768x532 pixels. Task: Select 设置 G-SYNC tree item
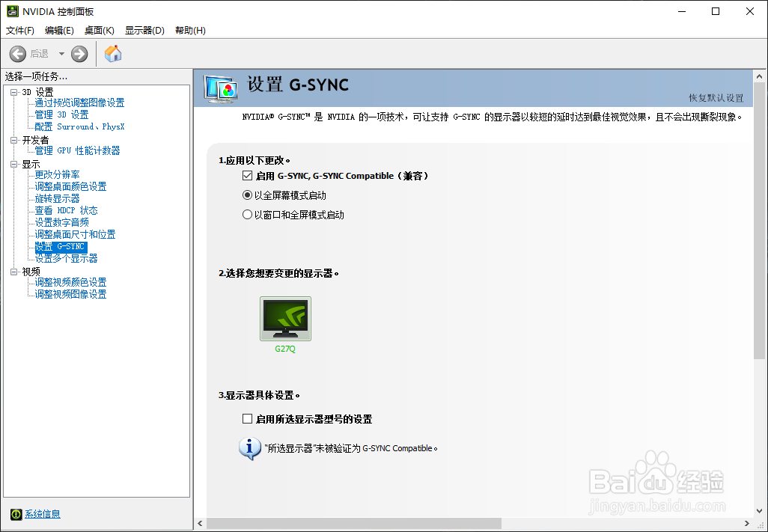click(61, 247)
